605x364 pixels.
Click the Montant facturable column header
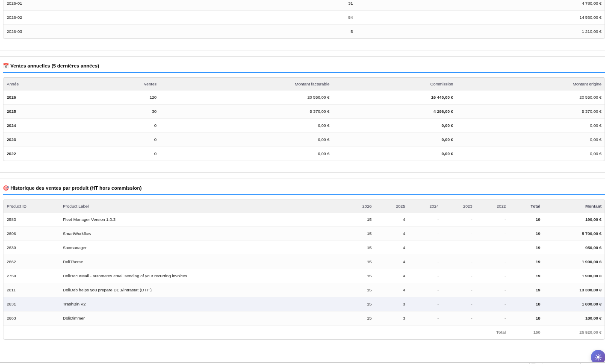click(x=312, y=84)
